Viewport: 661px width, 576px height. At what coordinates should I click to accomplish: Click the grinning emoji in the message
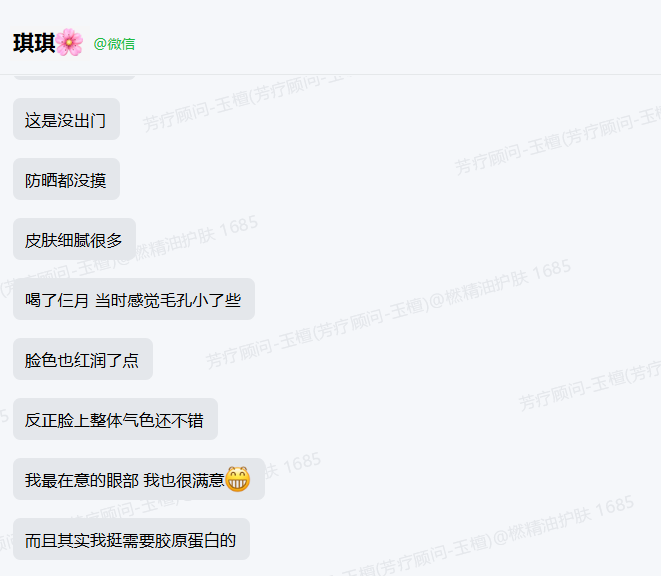238,479
